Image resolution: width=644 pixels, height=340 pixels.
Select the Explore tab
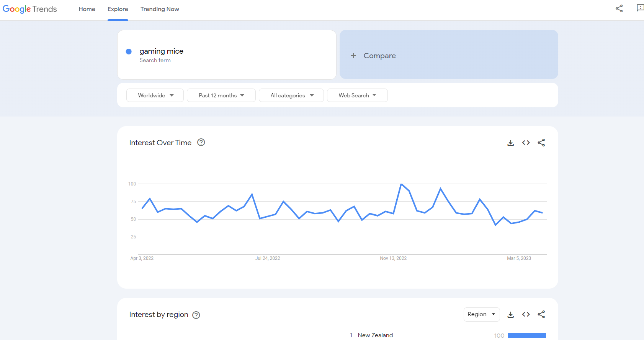point(118,9)
